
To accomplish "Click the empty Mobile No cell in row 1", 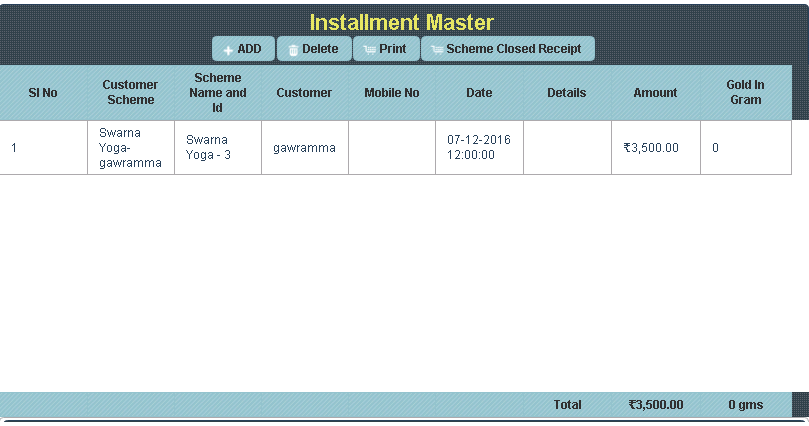I will [391, 148].
